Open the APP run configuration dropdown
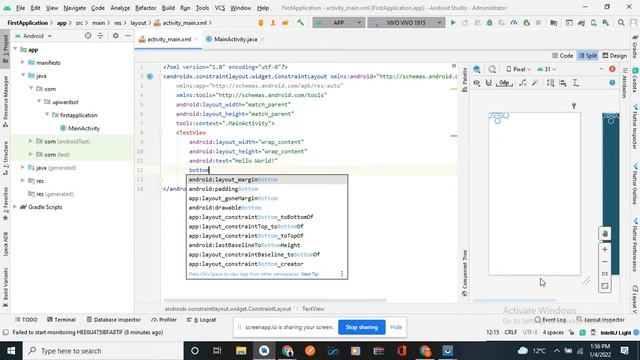Screen dimensions: 640x360 pos(339,23)
